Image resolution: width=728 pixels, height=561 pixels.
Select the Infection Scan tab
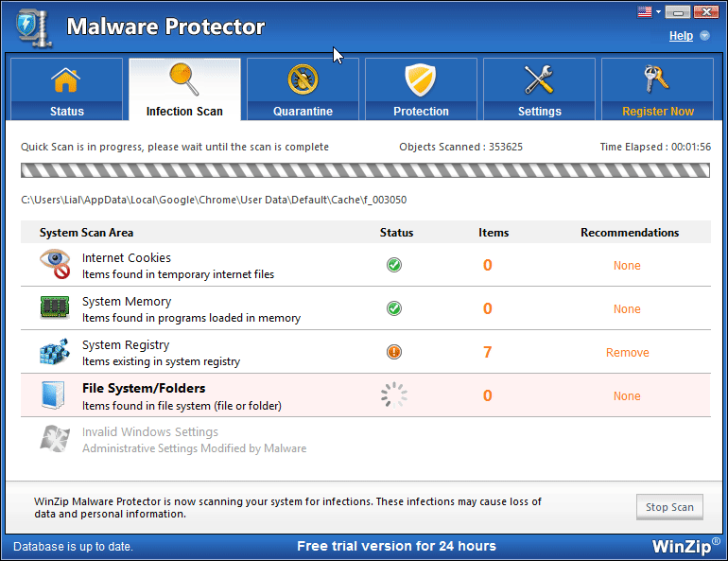(x=184, y=89)
